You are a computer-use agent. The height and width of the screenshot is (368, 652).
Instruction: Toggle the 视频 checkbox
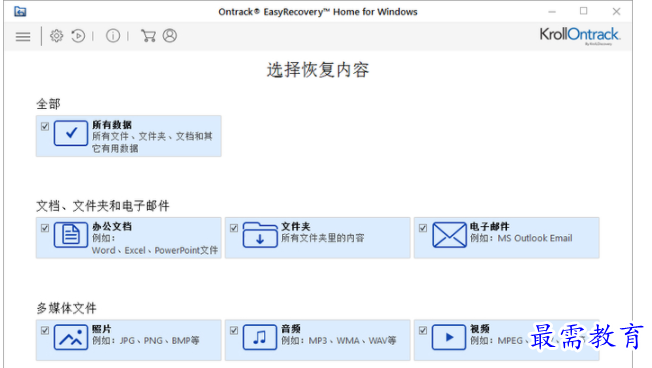click(x=423, y=331)
